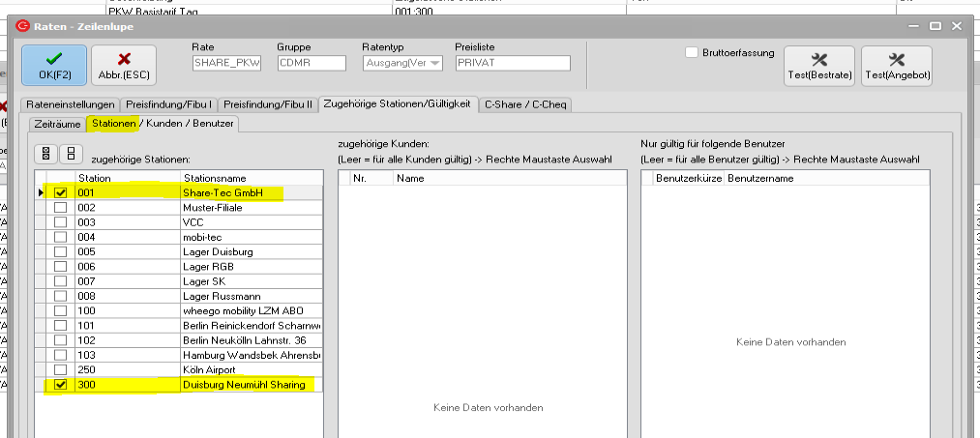Click the select-all stations icon
The image size is (980, 438).
[46, 153]
